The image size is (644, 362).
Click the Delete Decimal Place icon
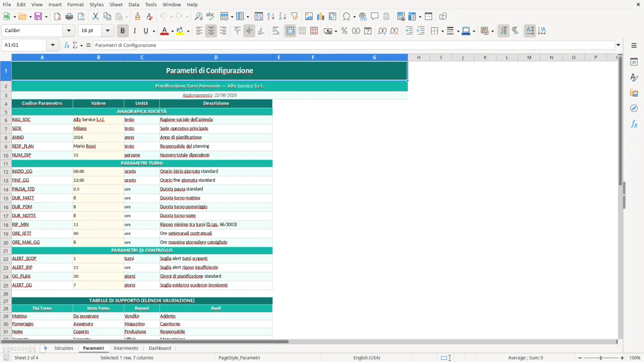point(394,31)
